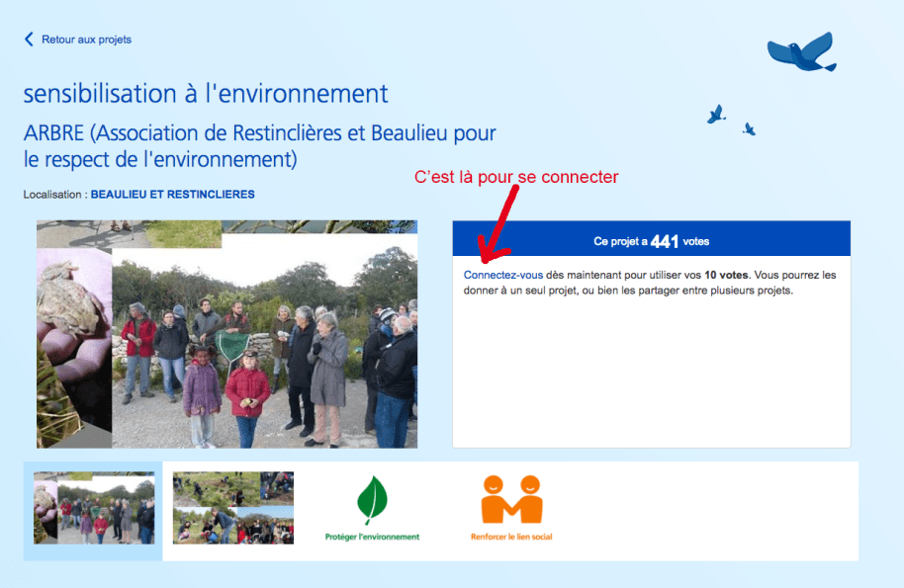This screenshot has width=904, height=588.
Task: Click the left small flying bird icon
Action: click(x=716, y=114)
